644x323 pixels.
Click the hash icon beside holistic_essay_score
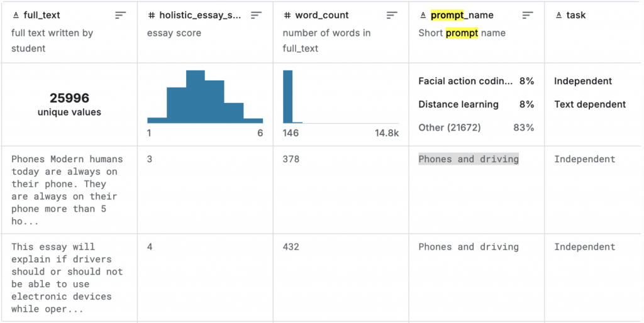[151, 15]
